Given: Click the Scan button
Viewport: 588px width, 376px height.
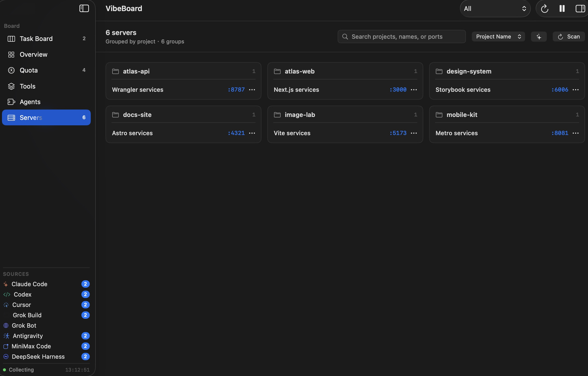Looking at the screenshot, I should [569, 37].
